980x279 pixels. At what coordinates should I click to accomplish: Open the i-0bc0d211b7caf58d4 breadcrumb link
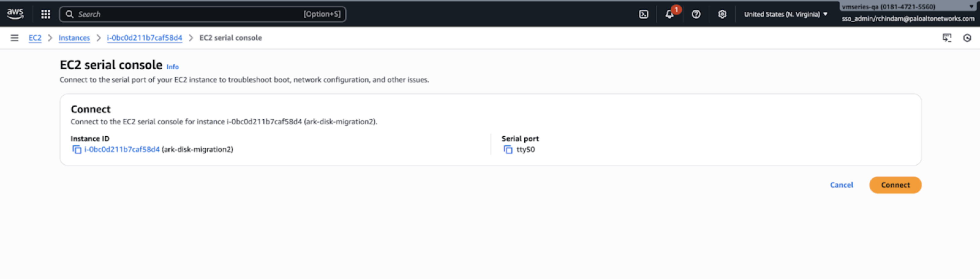click(145, 38)
